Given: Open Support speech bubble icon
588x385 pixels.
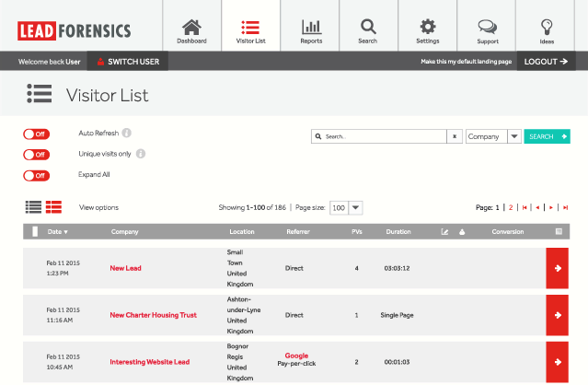Looking at the screenshot, I should point(488,27).
